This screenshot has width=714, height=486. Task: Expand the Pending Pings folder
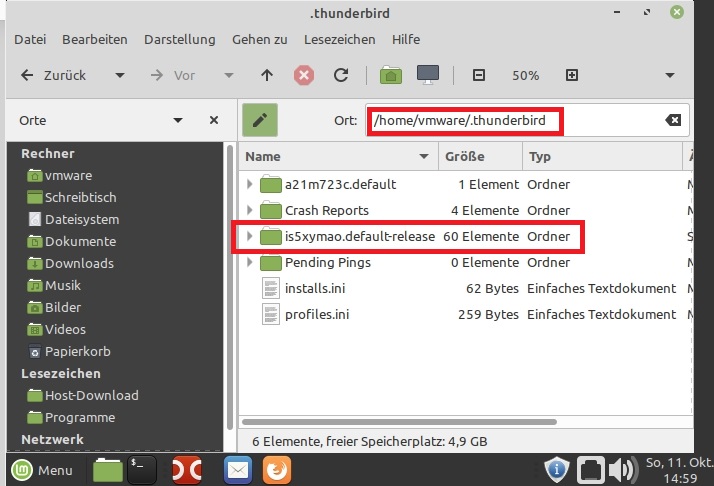250,262
